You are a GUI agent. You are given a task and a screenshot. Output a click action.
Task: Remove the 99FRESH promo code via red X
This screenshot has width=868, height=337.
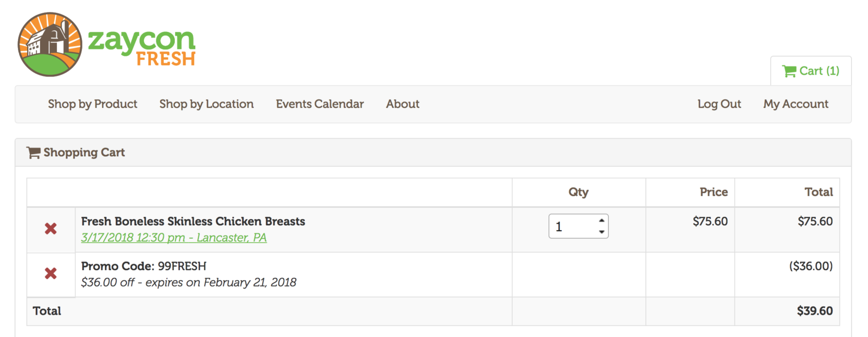pos(50,273)
